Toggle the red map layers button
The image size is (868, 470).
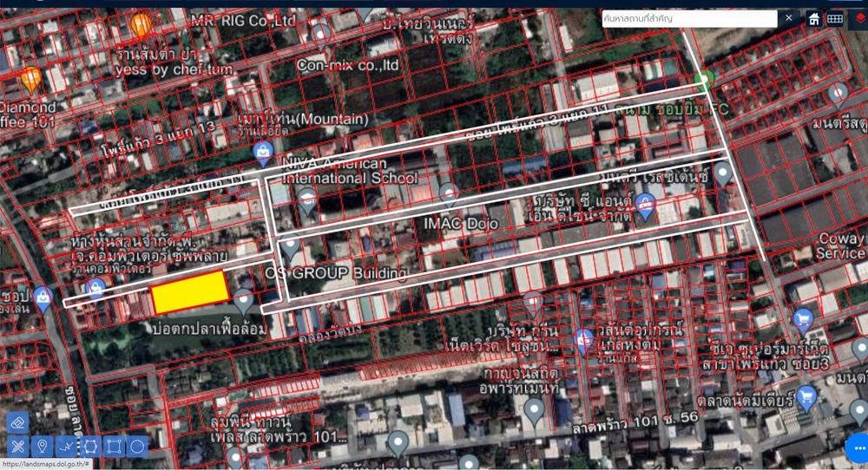(858, 18)
